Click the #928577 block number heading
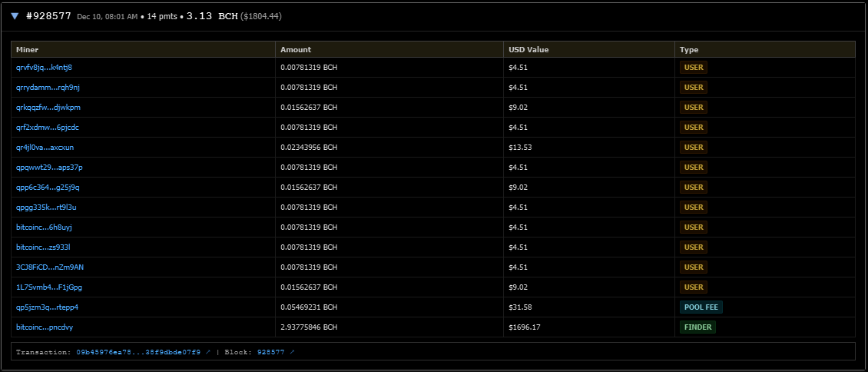This screenshot has height=372, width=868. (x=48, y=16)
